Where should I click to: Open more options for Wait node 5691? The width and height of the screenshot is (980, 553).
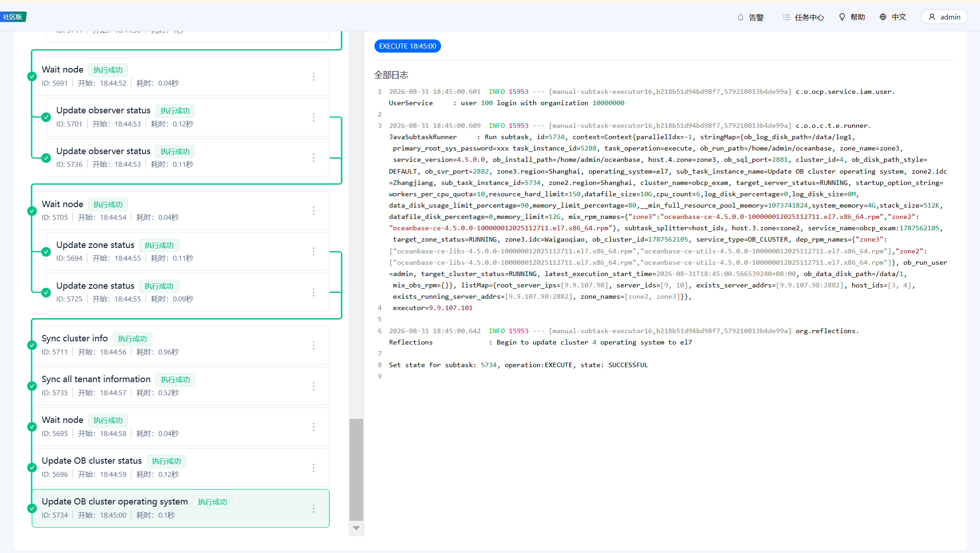pos(314,77)
